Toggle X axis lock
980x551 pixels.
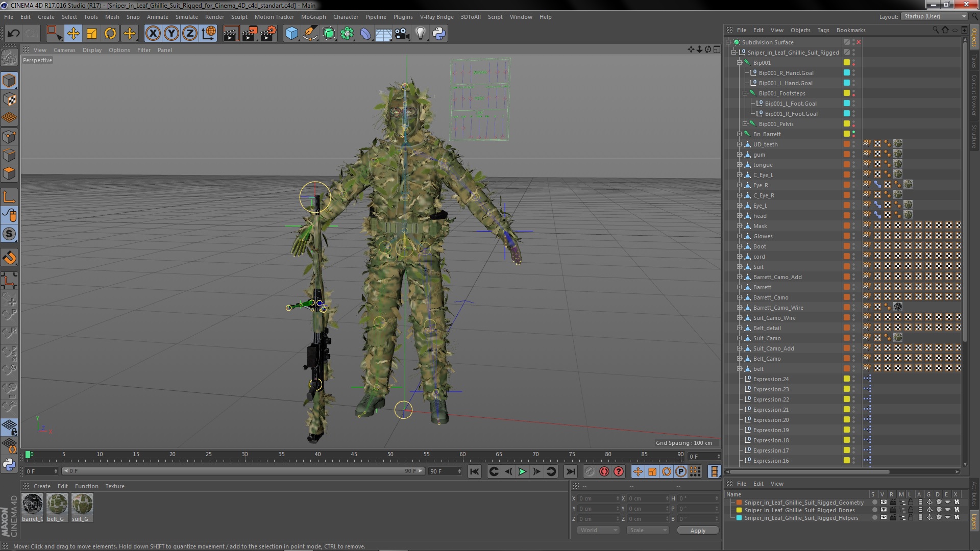coord(153,34)
